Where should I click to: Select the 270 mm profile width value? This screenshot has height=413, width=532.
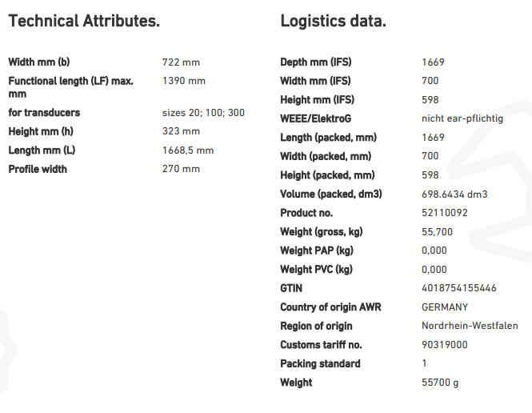181,169
